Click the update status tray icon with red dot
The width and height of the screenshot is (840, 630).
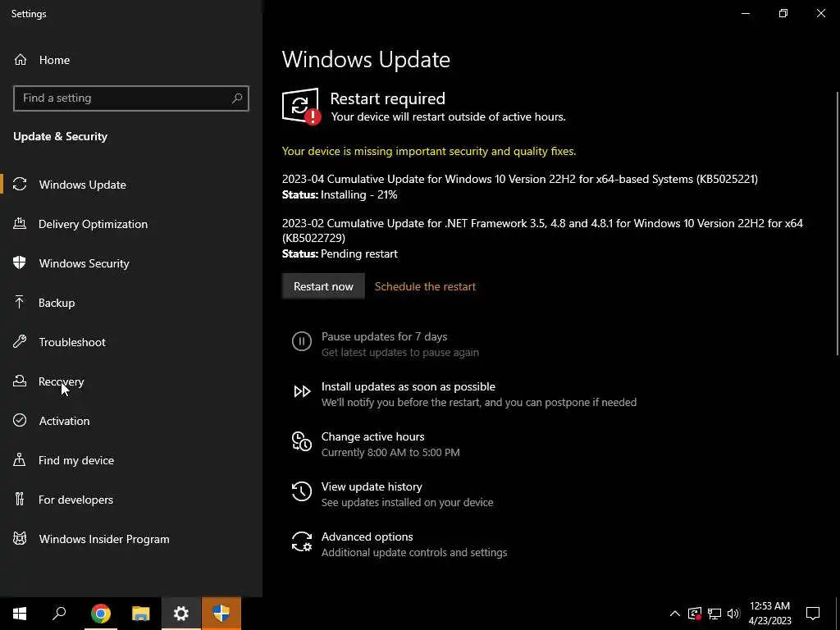695,614
